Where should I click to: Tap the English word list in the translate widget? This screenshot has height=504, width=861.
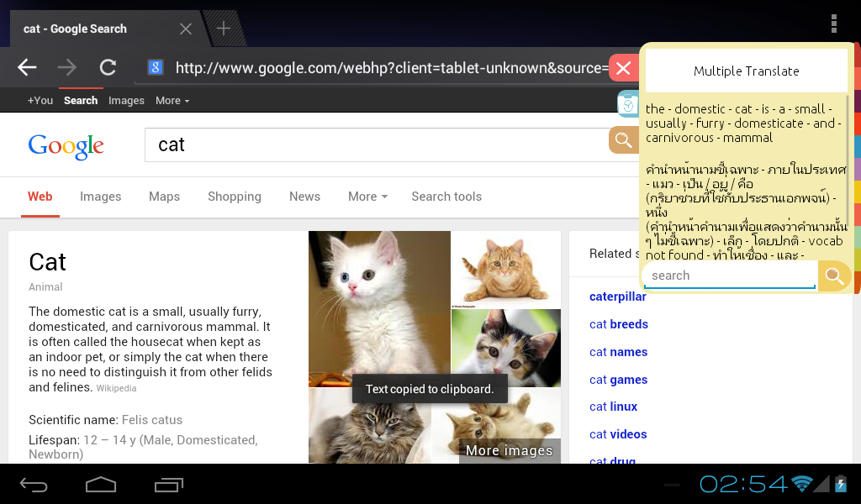744,123
